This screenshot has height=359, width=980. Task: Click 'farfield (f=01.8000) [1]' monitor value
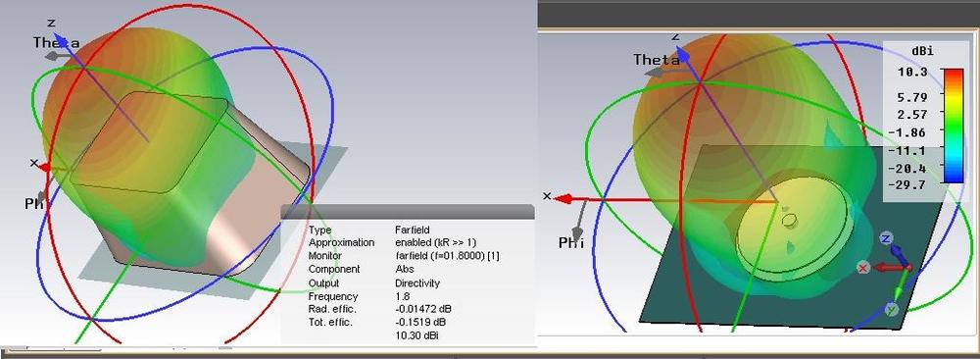(447, 256)
